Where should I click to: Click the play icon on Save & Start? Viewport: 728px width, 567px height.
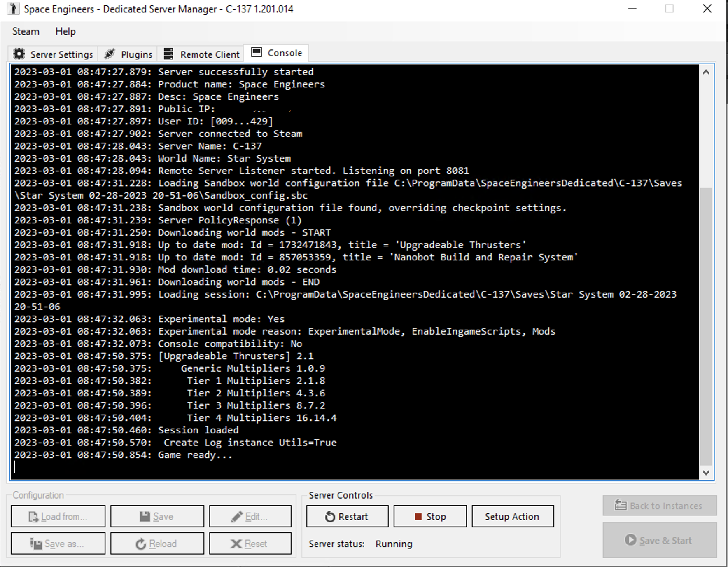(630, 540)
